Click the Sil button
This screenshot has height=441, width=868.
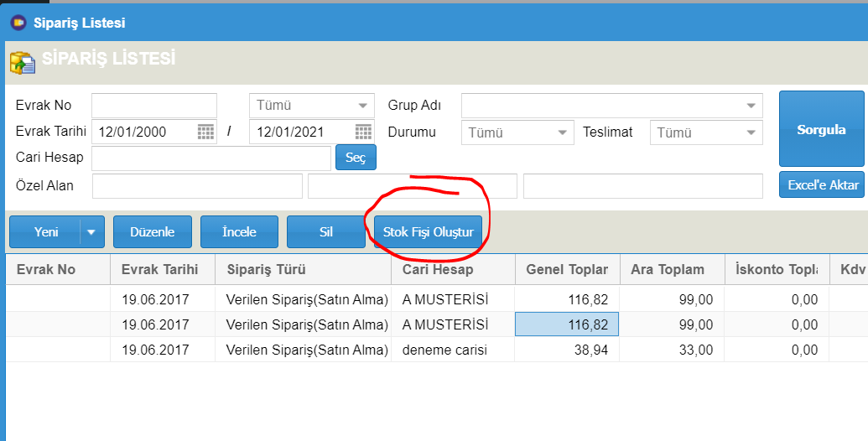click(326, 232)
